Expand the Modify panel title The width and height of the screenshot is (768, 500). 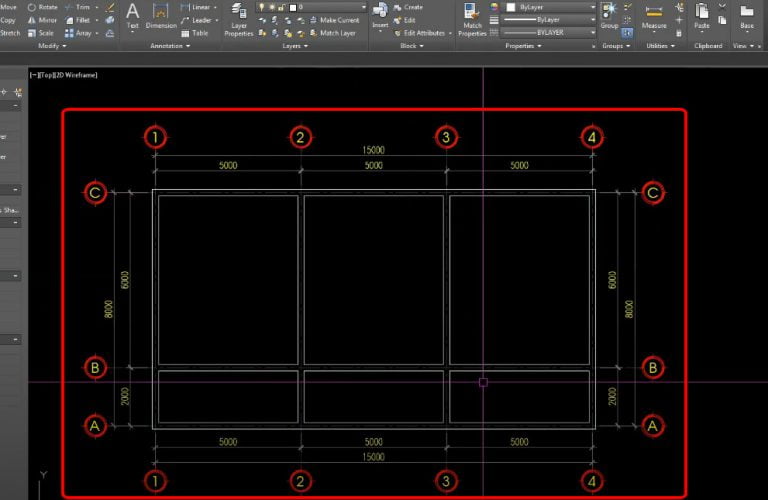click(x=52, y=46)
